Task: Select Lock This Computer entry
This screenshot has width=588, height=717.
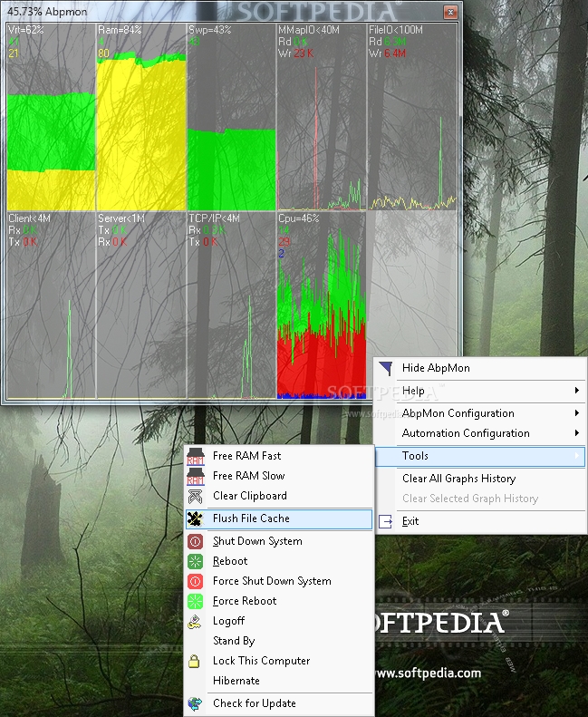Action: (x=279, y=661)
